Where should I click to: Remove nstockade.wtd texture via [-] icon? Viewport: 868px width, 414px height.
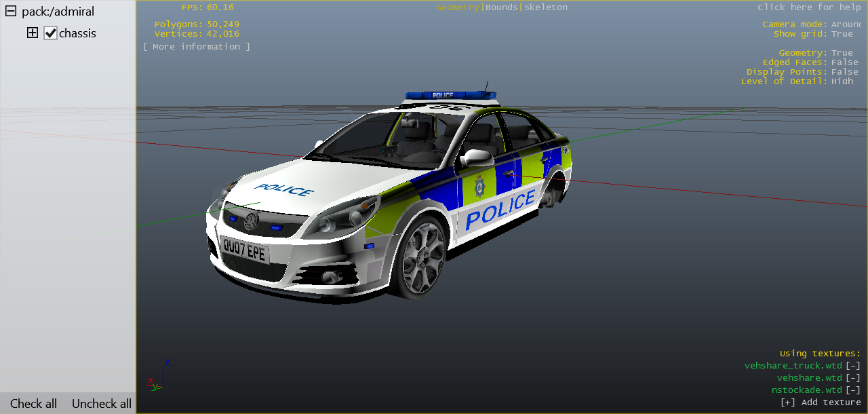852,390
